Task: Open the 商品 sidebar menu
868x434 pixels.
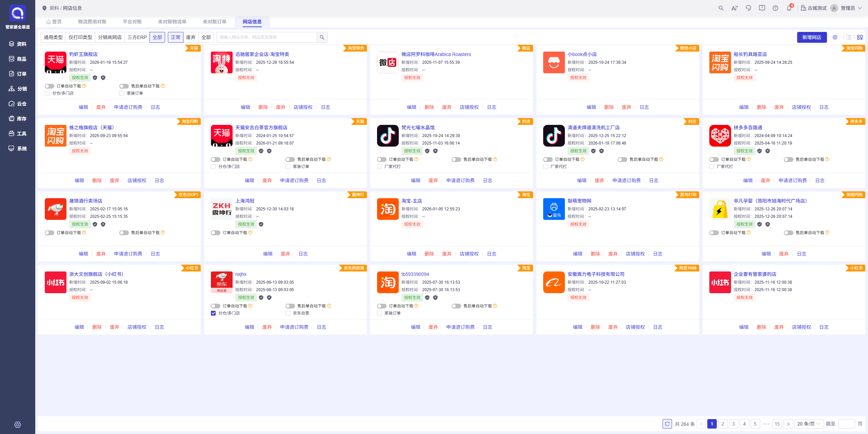Action: coord(18,59)
